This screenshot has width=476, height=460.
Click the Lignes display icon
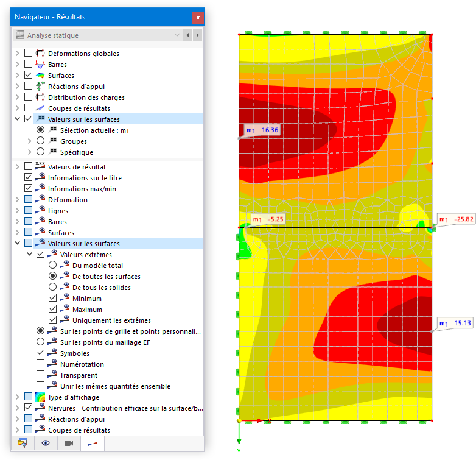40,210
